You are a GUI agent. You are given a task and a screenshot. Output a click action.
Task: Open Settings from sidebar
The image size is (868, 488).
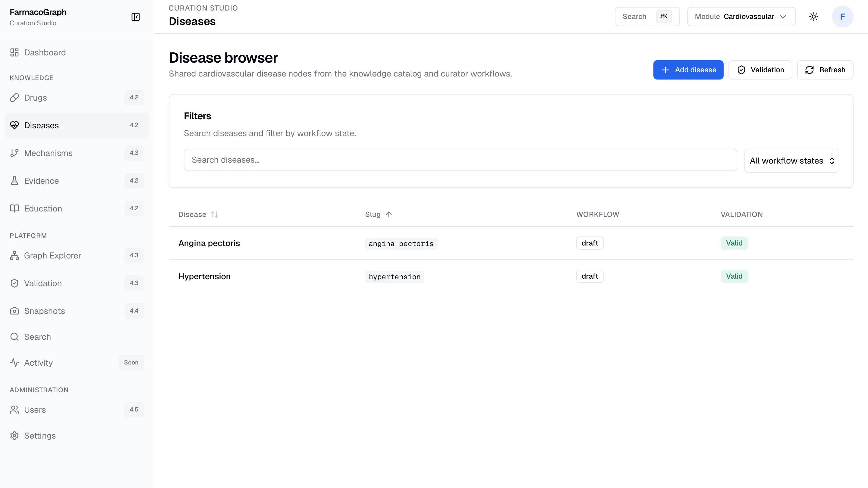point(77,436)
